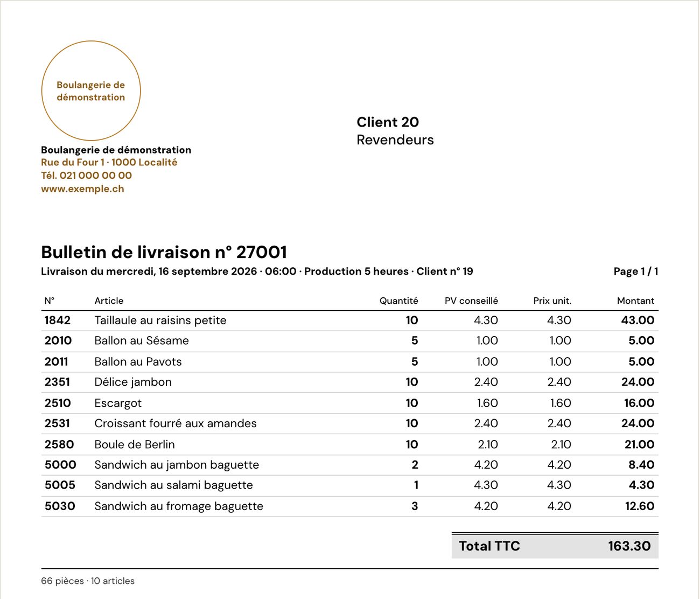Click the "Article" column header
The height and width of the screenshot is (599, 700).
[109, 301]
